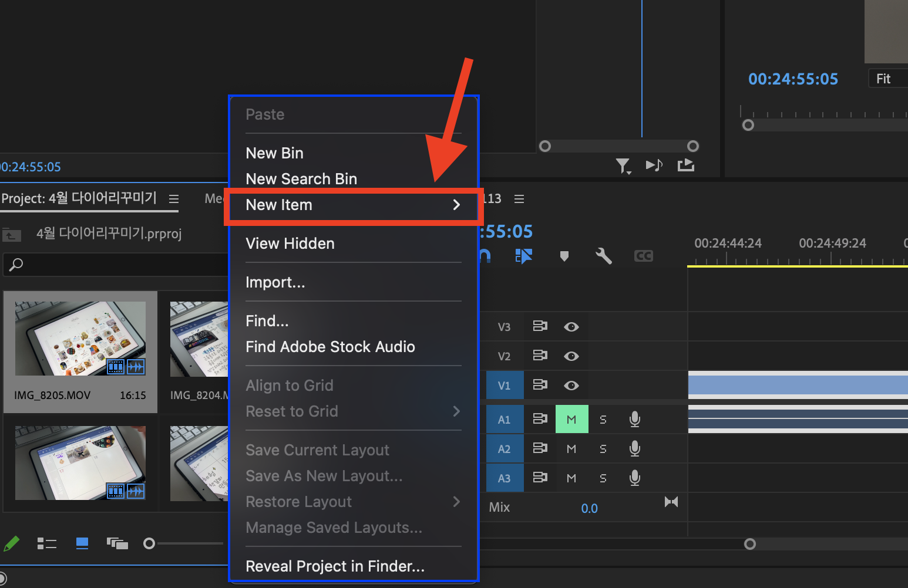This screenshot has height=588, width=908.
Task: Switch Project panel to Icon View
Action: click(82, 543)
